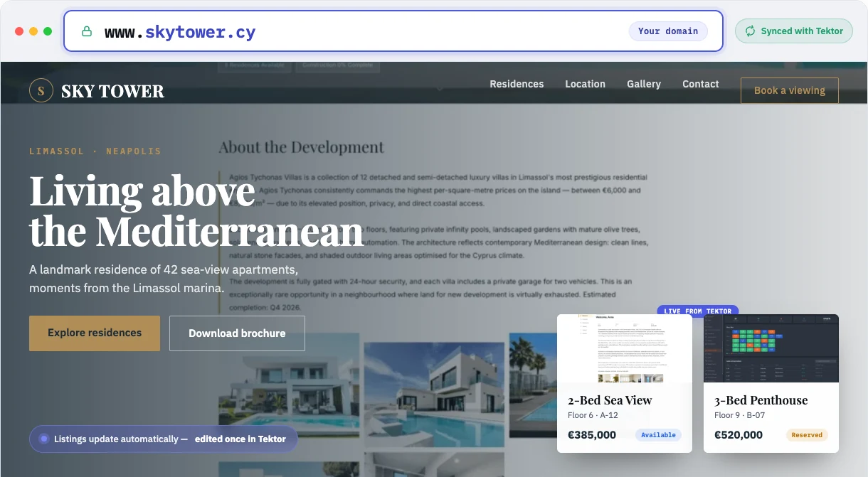Viewport: 868px width, 477px height.
Task: Click the purple dot in listings update pill
Action: tap(43, 439)
